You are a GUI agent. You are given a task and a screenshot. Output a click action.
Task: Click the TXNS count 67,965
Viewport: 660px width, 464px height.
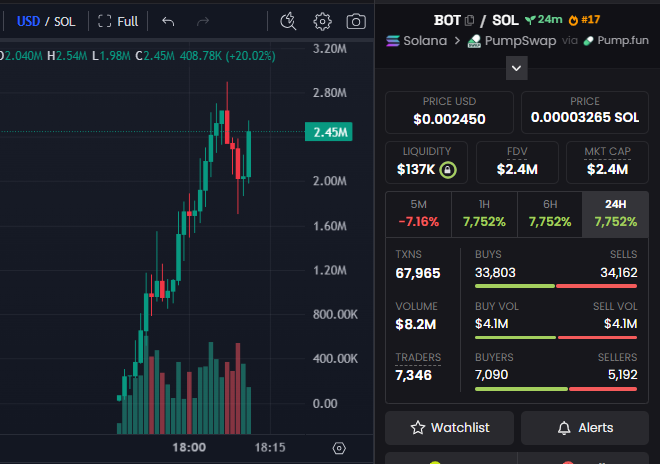(x=418, y=273)
